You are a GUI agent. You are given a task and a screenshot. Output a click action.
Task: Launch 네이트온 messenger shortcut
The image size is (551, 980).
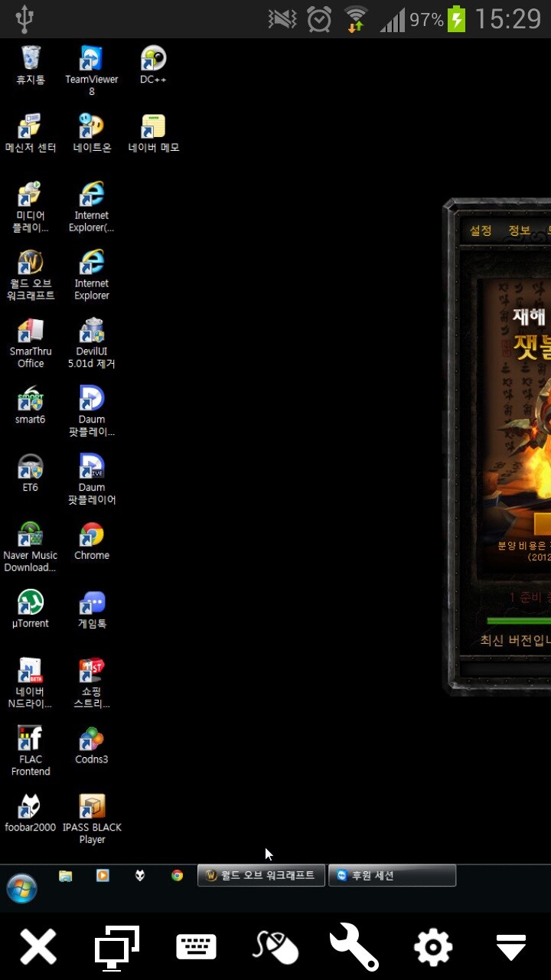pos(92,133)
